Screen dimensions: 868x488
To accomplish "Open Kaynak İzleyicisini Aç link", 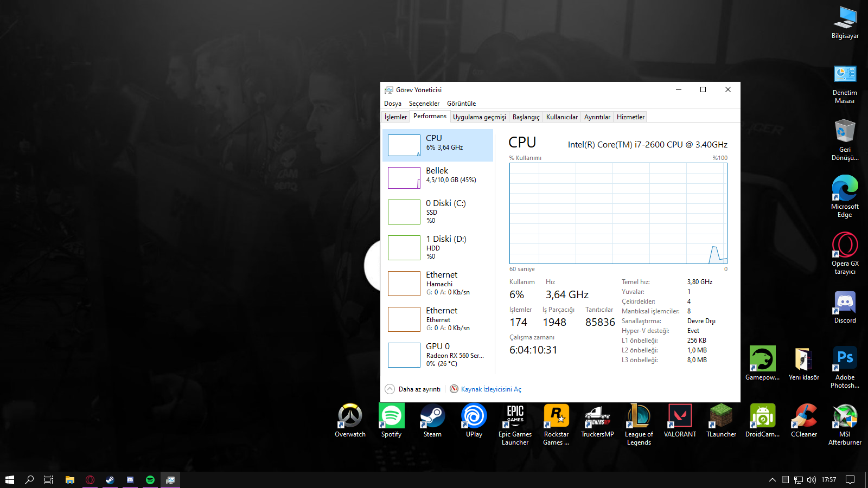I will 491,389.
